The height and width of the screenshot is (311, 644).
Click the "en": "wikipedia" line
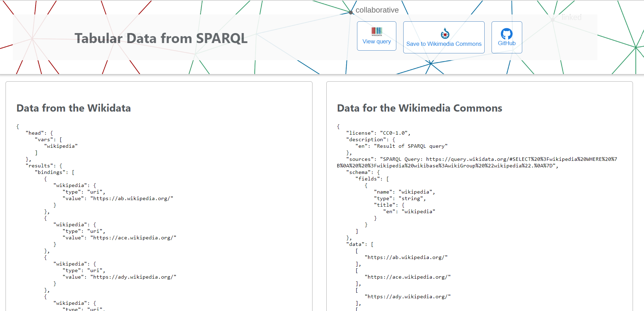point(409,211)
